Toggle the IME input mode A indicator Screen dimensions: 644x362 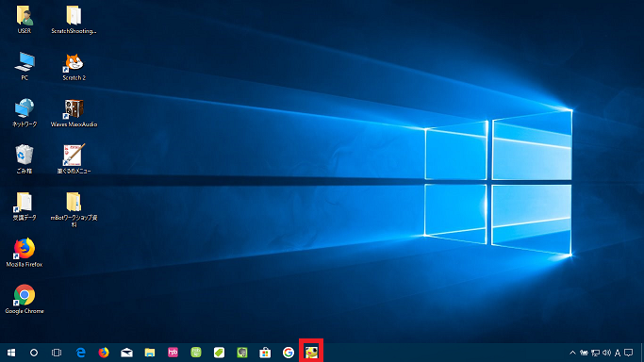click(x=617, y=353)
